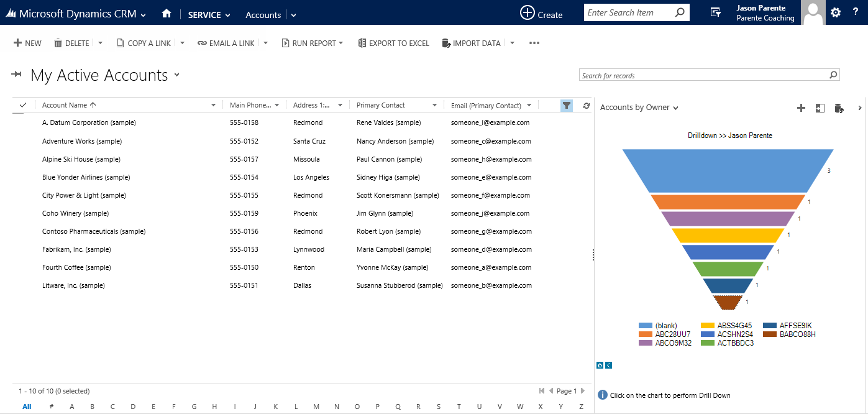Expand the chart pane layout icon

click(x=820, y=108)
